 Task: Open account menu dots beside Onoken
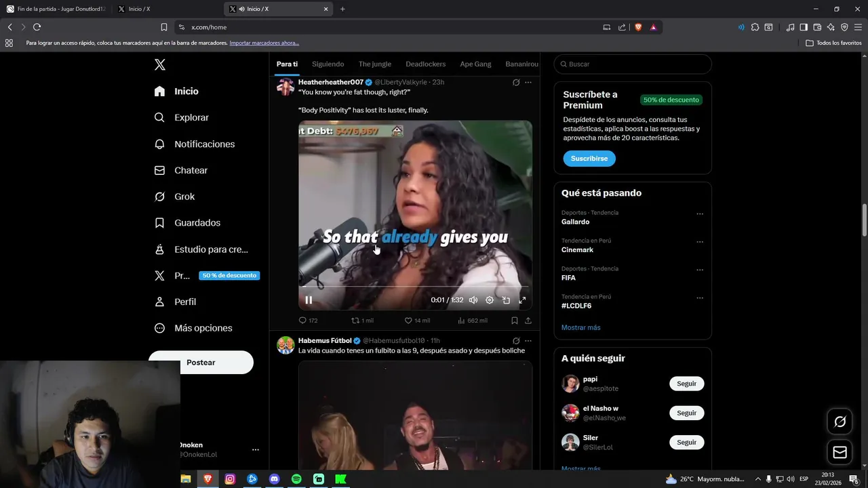pos(256,449)
